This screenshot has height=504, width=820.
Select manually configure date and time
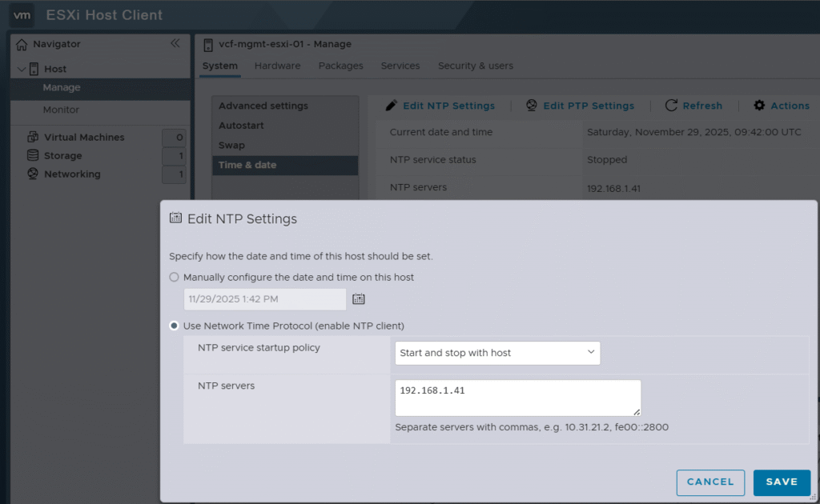[174, 278]
